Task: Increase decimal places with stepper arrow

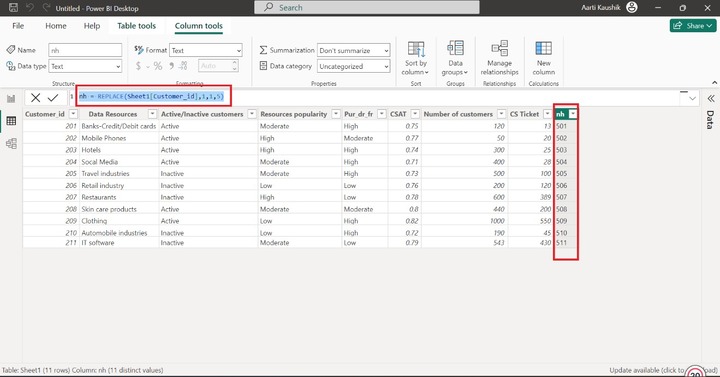Action: (x=235, y=63)
